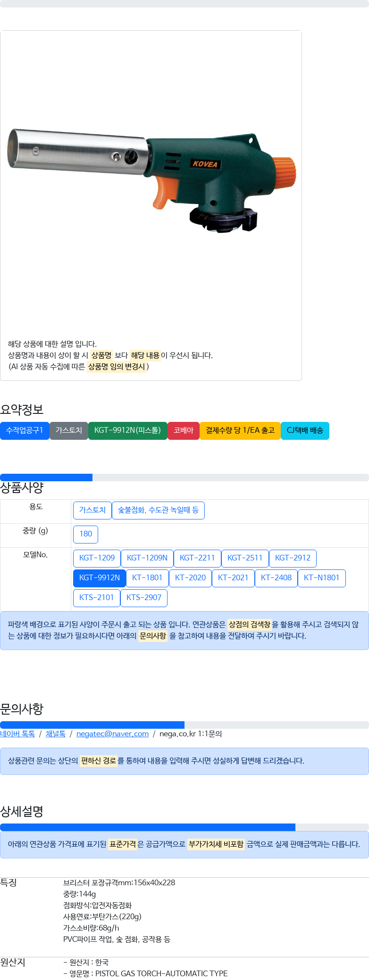This screenshot has height=980, width=369.
Task: Click the highlighted 편하신 경로 text
Action: (99, 761)
